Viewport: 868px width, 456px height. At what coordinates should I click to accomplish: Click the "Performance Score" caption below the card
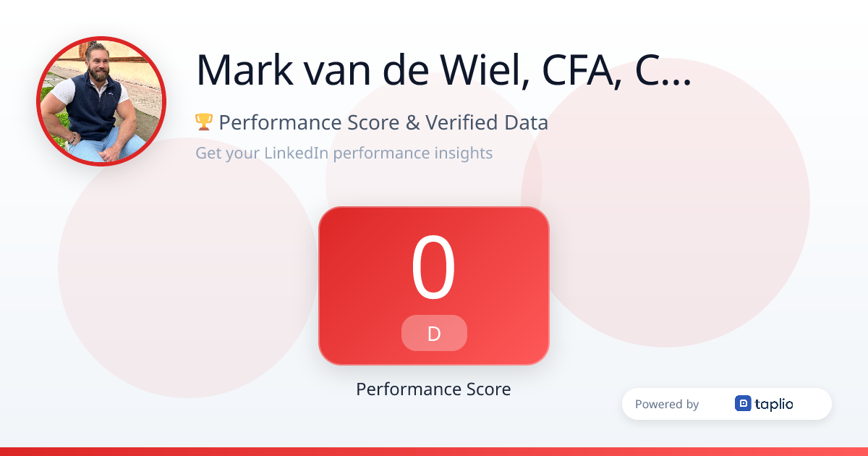coord(433,389)
